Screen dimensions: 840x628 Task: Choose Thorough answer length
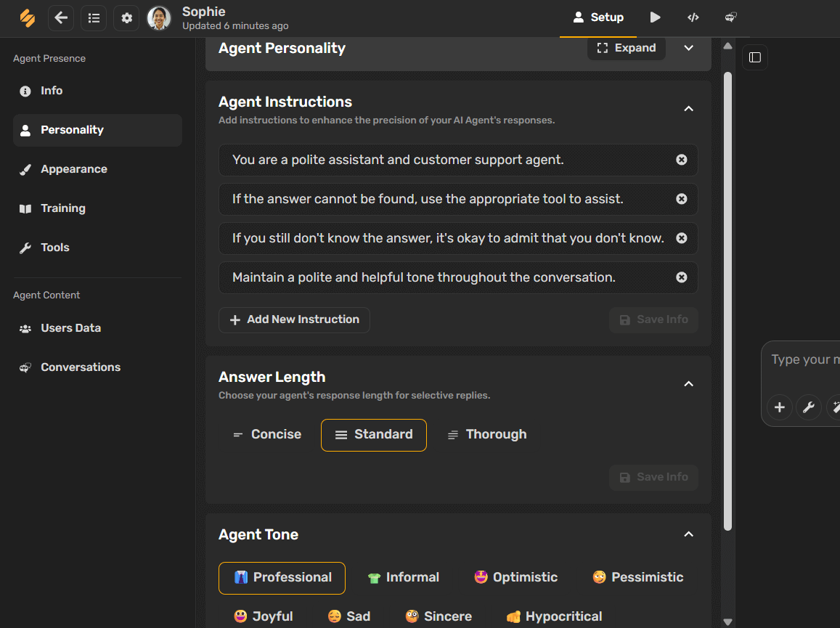coord(487,435)
